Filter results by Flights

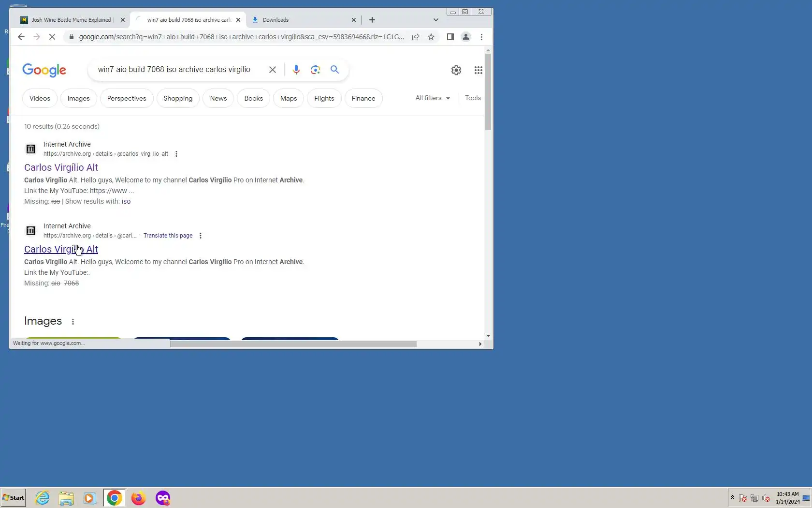pyautogui.click(x=324, y=98)
